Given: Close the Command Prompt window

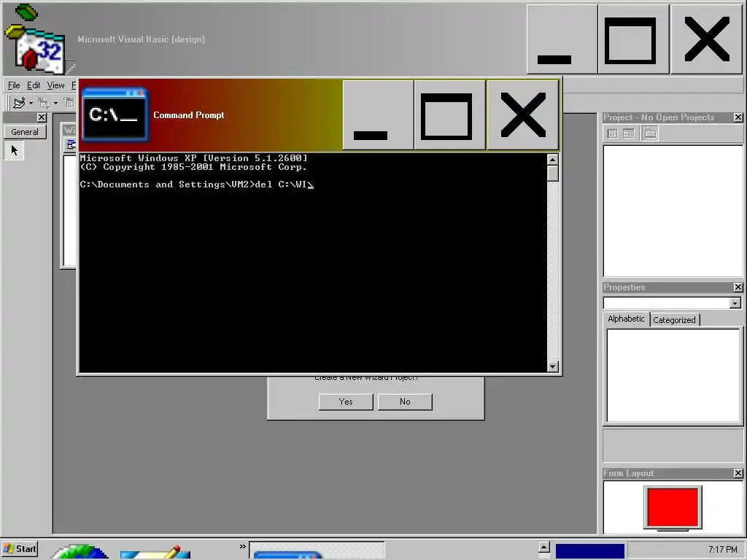Looking at the screenshot, I should [x=522, y=114].
